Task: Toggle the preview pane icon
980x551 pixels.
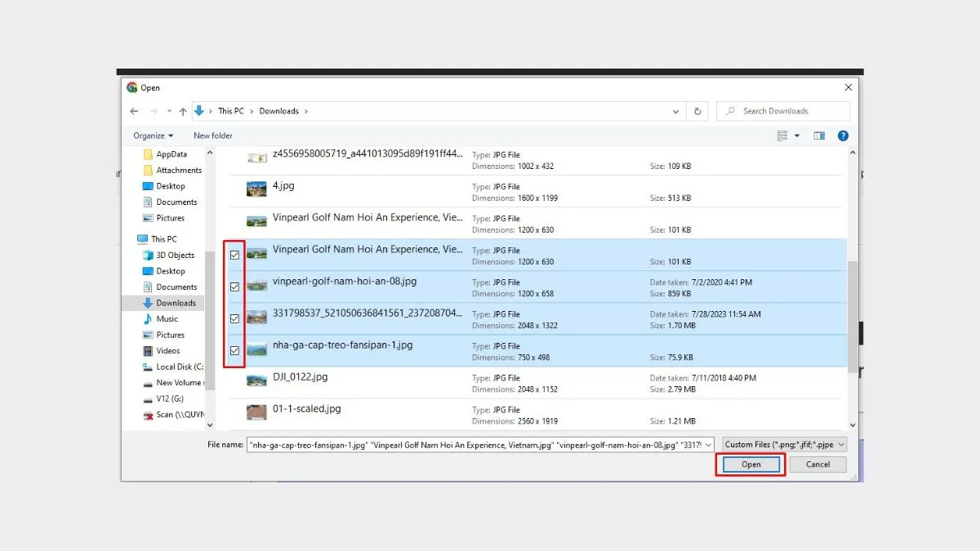Action: pyautogui.click(x=819, y=136)
